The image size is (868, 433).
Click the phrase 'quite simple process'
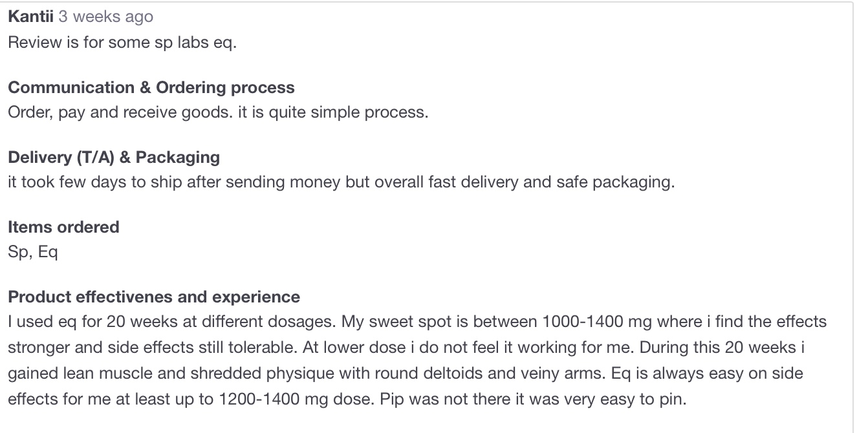pos(356,112)
